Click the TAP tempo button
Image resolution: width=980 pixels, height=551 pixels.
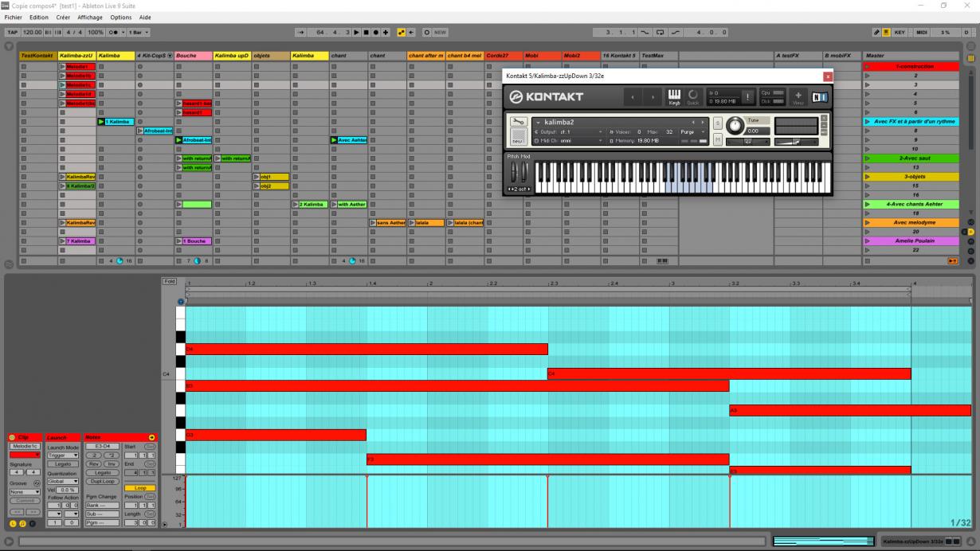[13, 33]
